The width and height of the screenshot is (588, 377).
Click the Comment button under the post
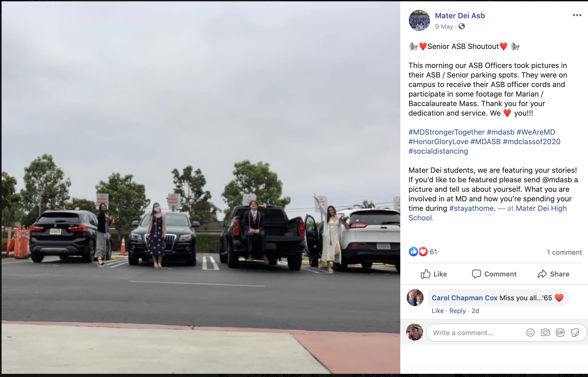coord(494,274)
